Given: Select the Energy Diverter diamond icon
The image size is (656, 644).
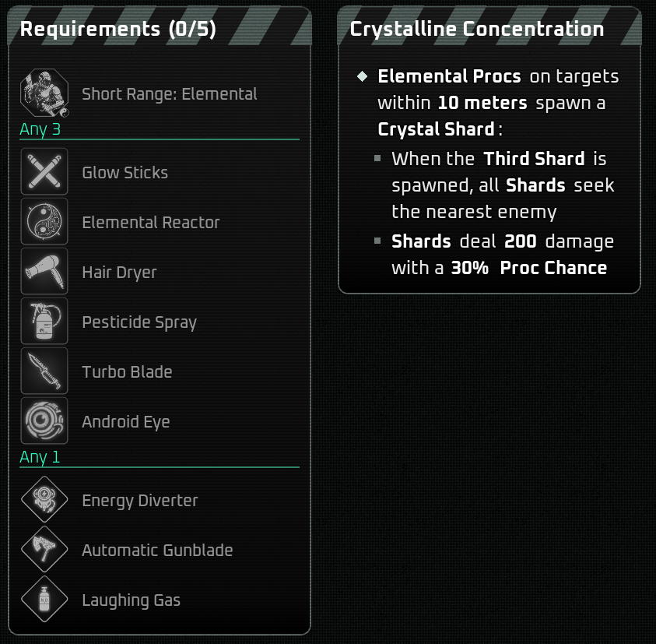Looking at the screenshot, I should coord(44,500).
